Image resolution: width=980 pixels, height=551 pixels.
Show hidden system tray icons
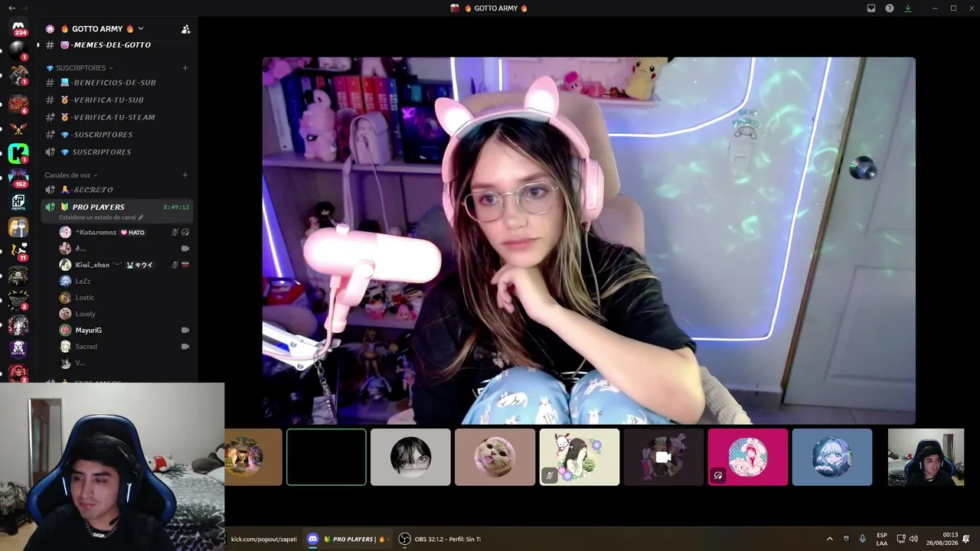pyautogui.click(x=829, y=540)
